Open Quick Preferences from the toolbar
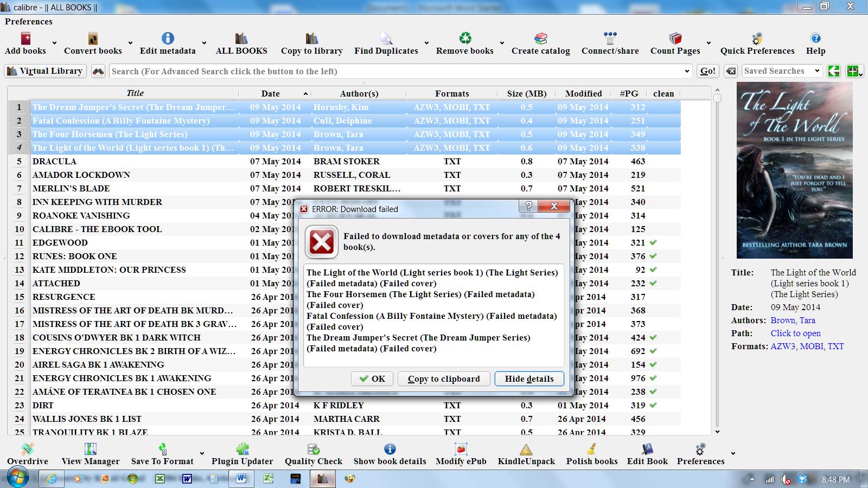This screenshot has height=488, width=868. (757, 38)
